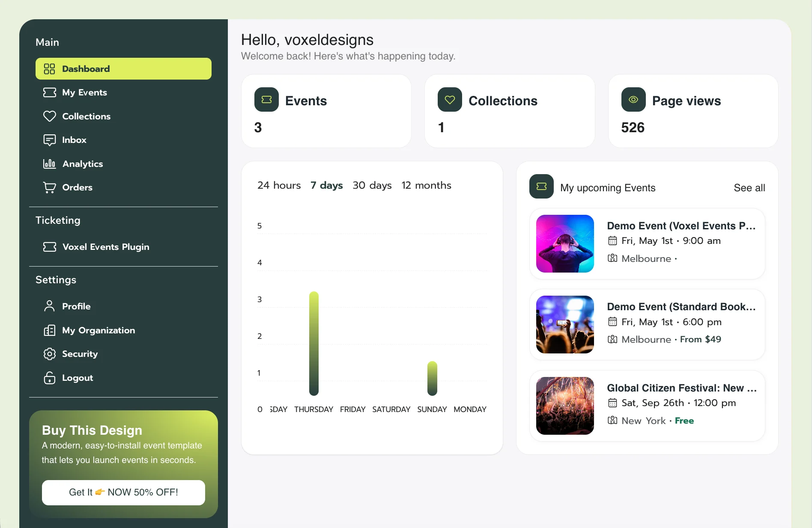Click the My Organization building icon
The width and height of the screenshot is (812, 528).
point(49,330)
